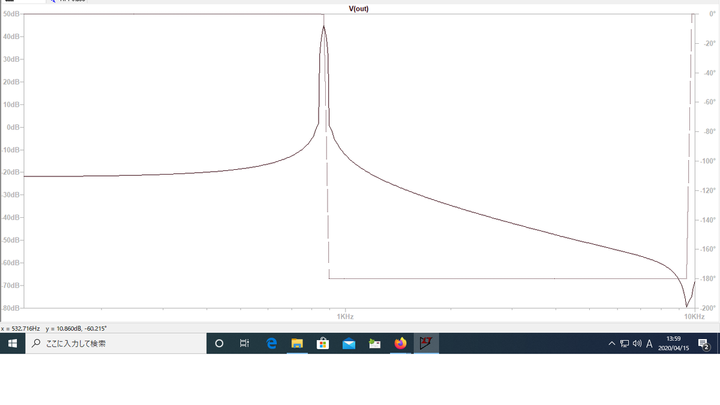
Task: Switch to LTspice taskbar icon
Action: [427, 343]
